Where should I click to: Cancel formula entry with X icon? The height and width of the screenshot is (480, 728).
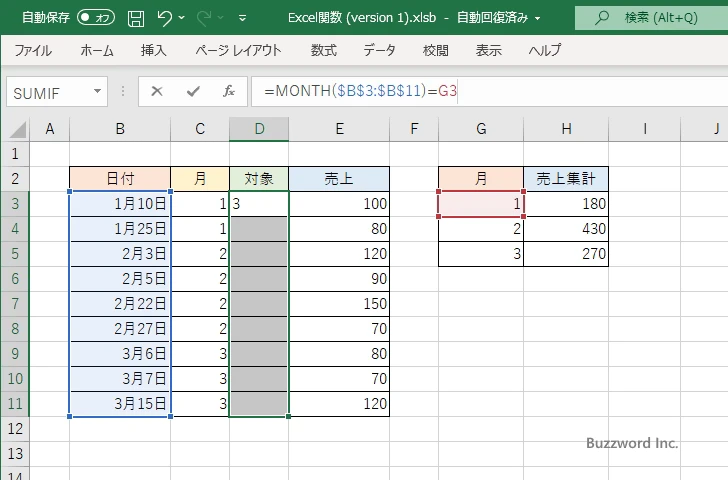tap(157, 91)
